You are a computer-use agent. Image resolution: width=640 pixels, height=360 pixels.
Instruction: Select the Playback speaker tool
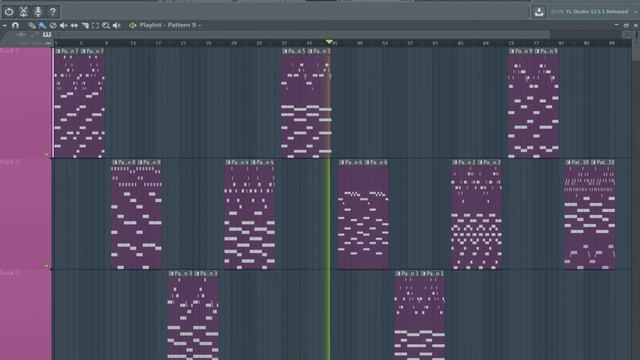tap(117, 25)
